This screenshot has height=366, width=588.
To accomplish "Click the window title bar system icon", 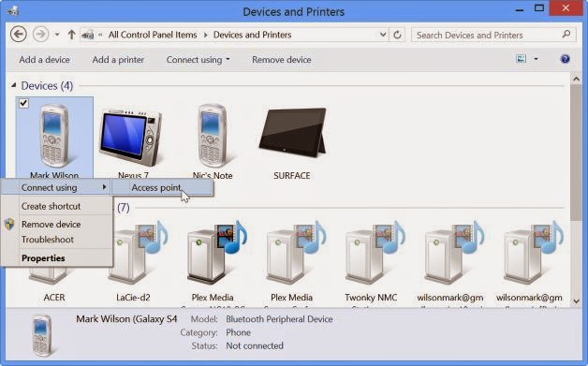I will [12, 10].
